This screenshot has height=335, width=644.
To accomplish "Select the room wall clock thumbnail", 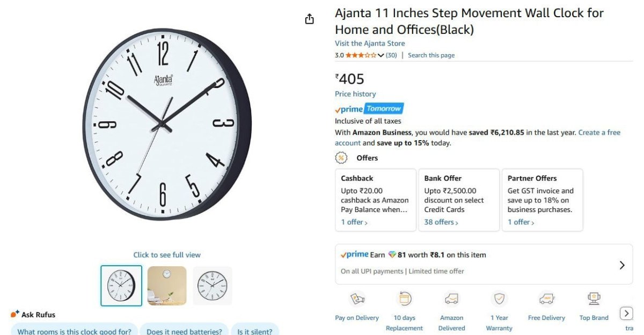I will pyautogui.click(x=167, y=286).
